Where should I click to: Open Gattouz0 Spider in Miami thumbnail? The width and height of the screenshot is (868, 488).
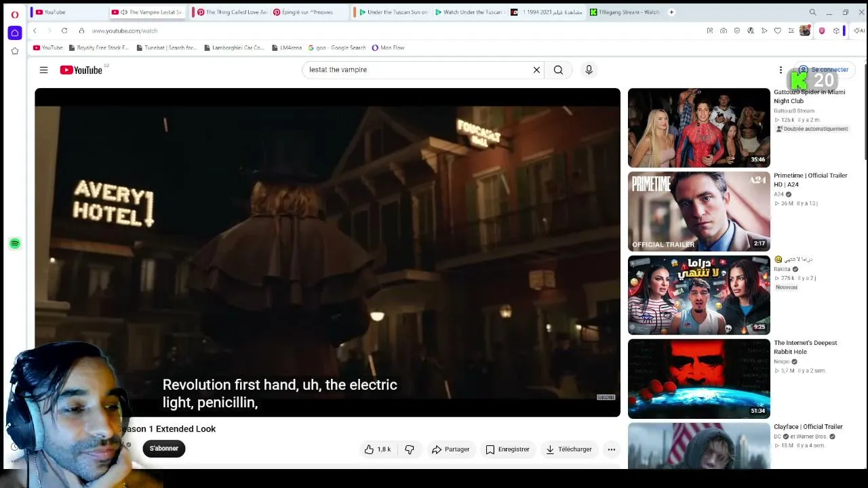(x=699, y=127)
